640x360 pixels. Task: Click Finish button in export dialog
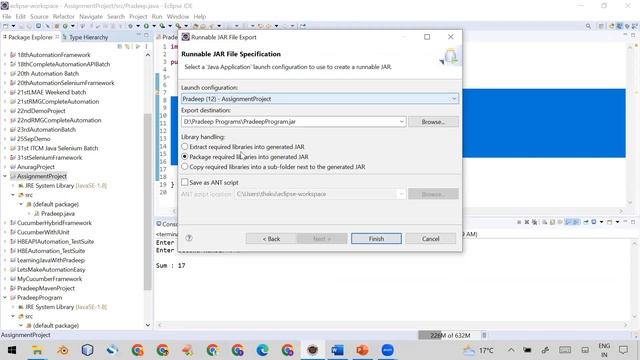[376, 238]
